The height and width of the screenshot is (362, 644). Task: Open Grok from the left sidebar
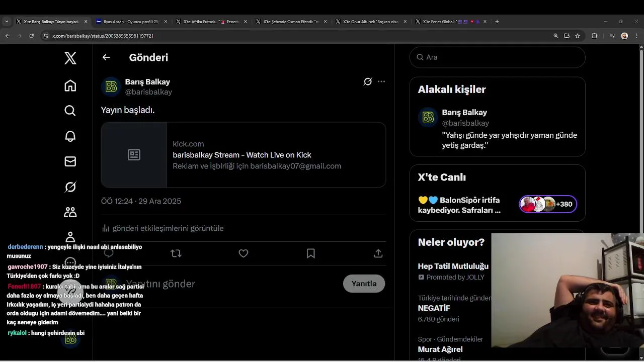pyautogui.click(x=70, y=187)
